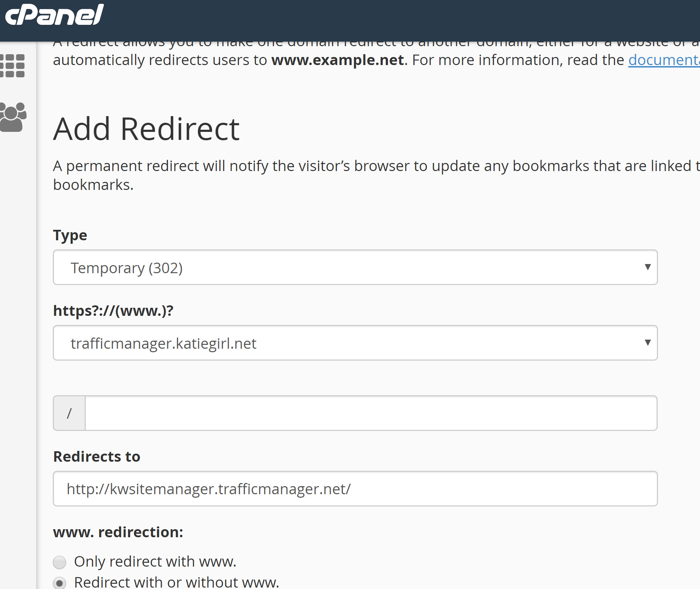The image size is (700, 589).
Task: Open the home grid icon in sidebar
Action: pos(13,65)
